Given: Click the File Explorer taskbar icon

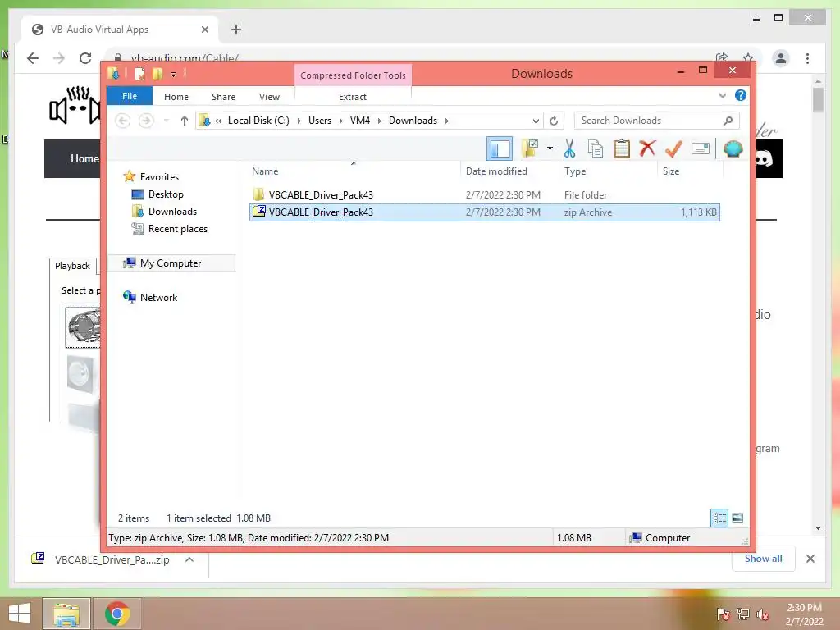Looking at the screenshot, I should tap(66, 614).
